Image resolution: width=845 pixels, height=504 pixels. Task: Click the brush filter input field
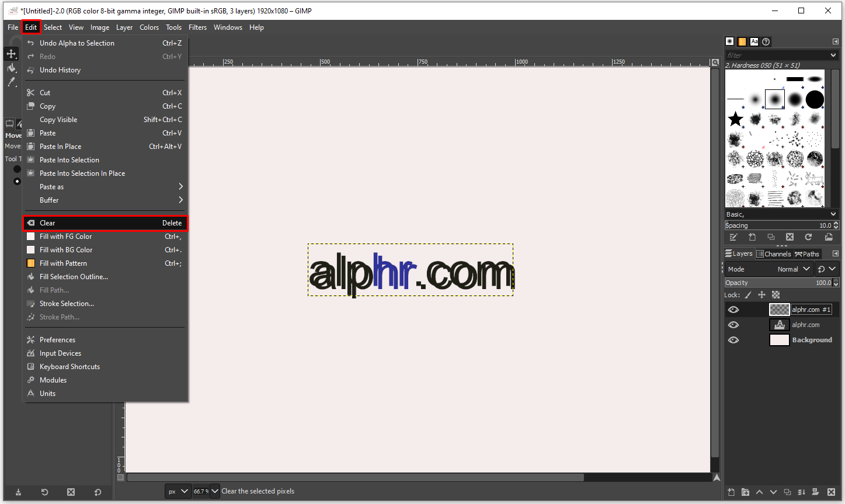777,55
